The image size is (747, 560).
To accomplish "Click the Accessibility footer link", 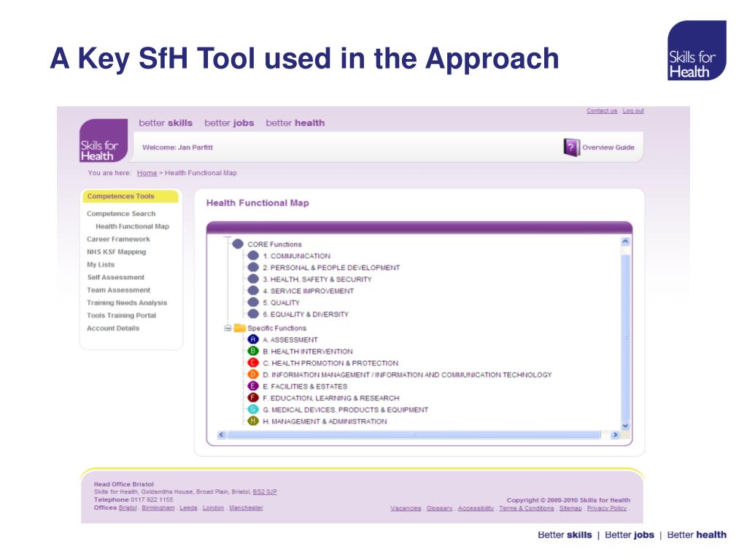I will [476, 508].
